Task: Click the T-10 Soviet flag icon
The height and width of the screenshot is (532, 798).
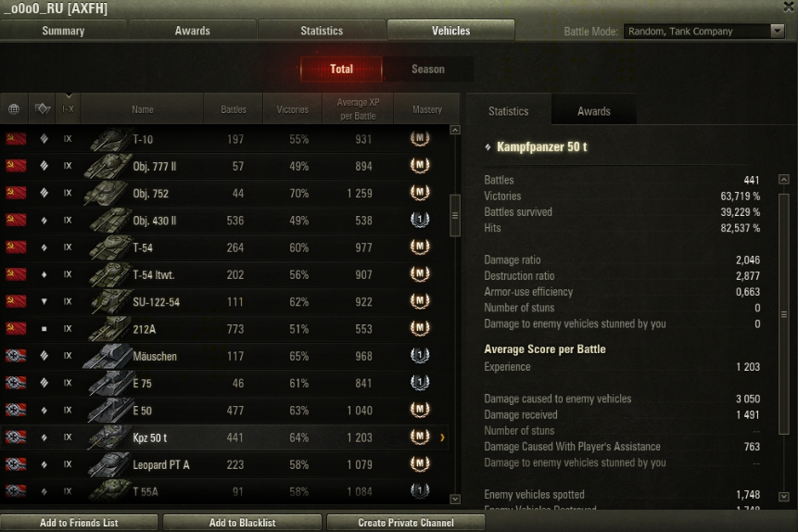Action: (16, 138)
